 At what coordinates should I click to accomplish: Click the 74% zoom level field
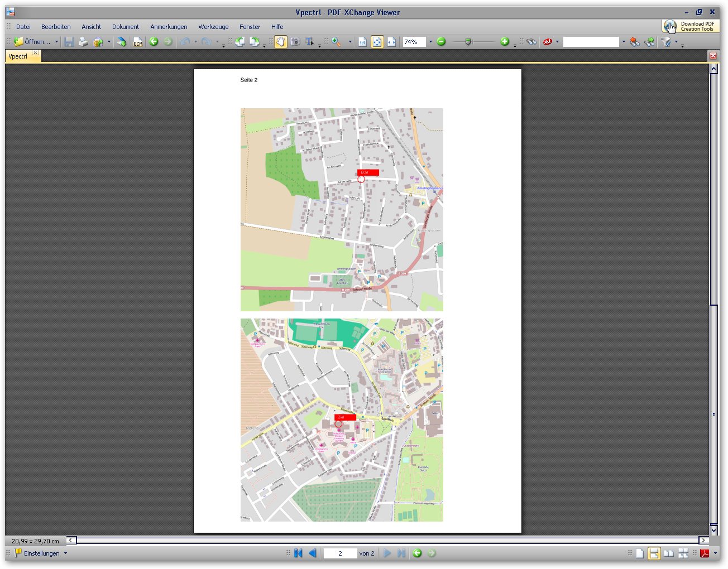[x=414, y=42]
